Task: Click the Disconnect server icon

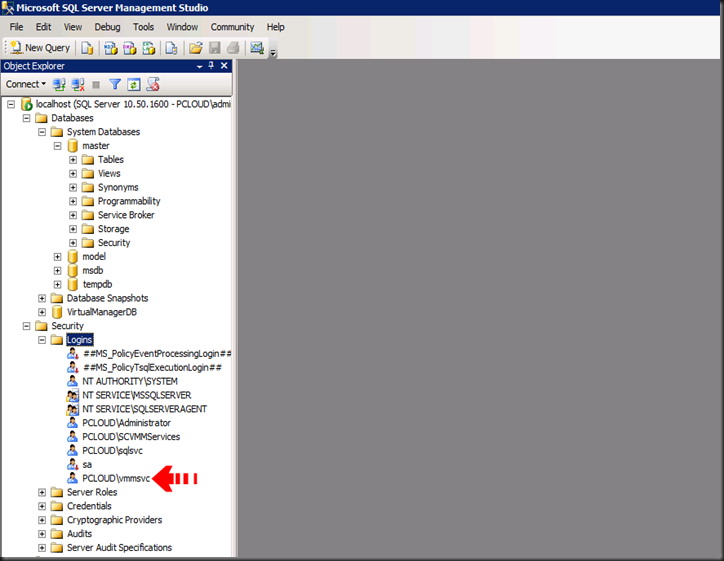Action: pos(78,84)
